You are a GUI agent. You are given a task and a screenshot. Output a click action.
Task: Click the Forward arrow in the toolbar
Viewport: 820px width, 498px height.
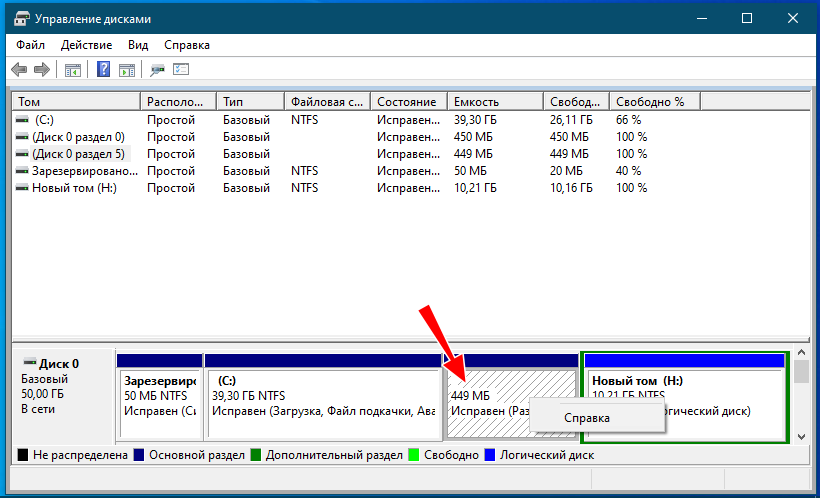click(42, 69)
